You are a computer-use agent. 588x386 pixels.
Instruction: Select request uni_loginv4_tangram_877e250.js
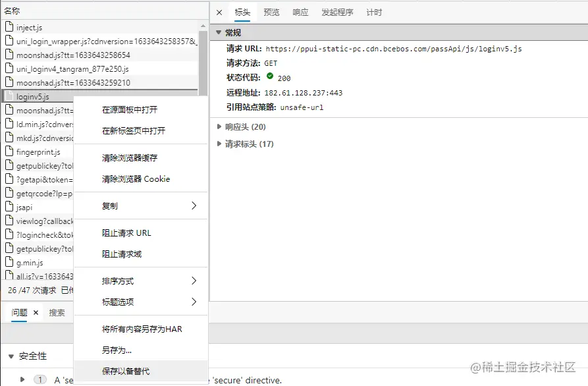coord(72,69)
